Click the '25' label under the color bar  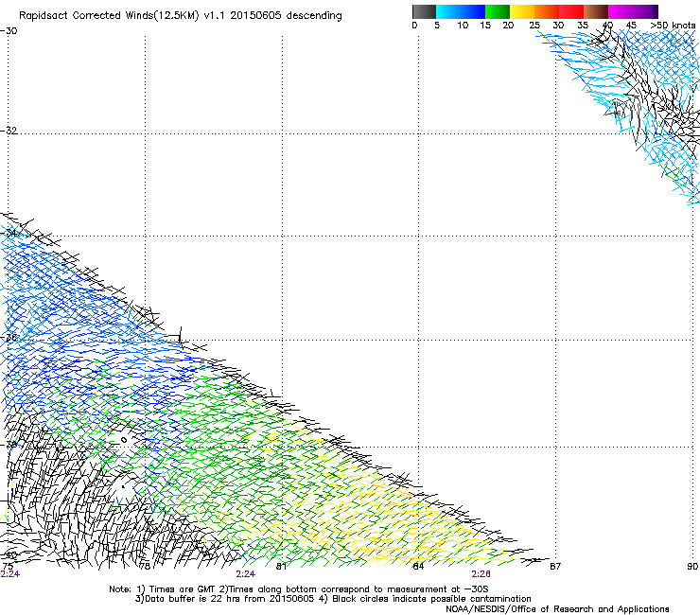534,25
